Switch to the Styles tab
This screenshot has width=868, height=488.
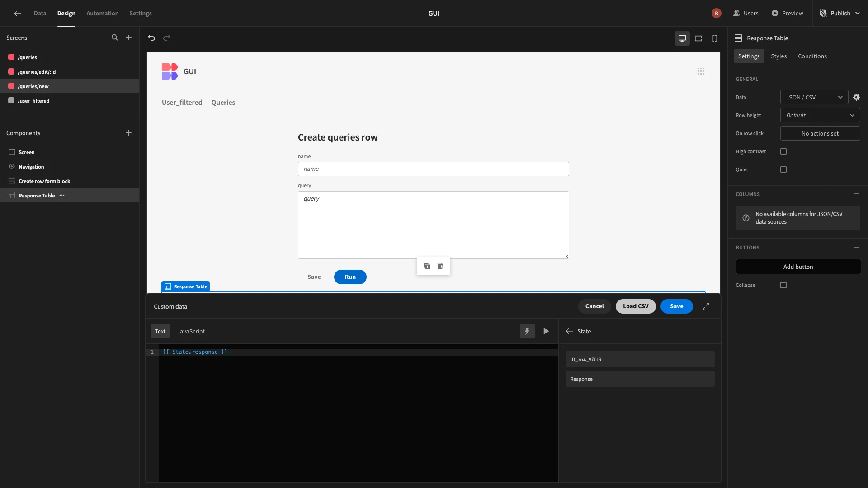[778, 56]
